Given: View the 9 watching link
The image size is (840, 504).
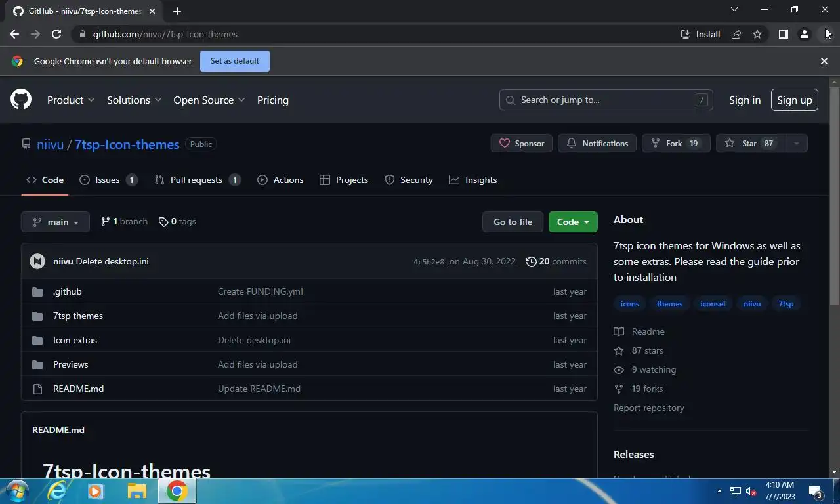Looking at the screenshot, I should 645,369.
